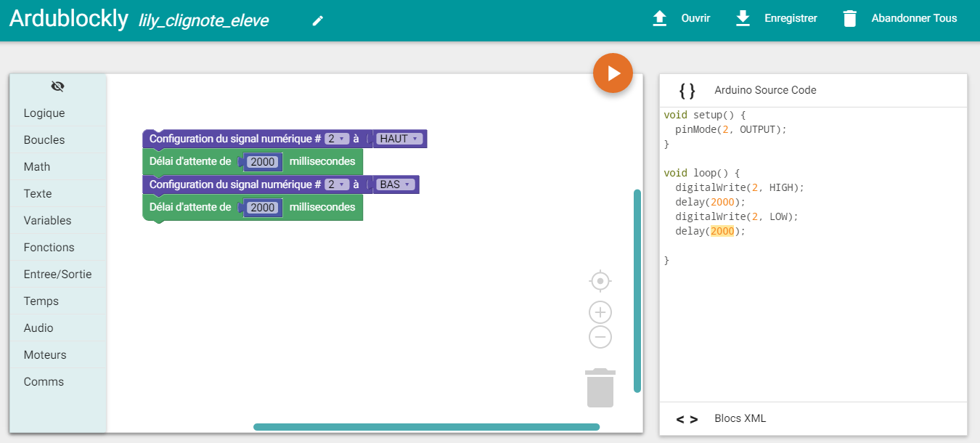The image size is (980, 443).
Task: Click the horizontal workspace scrollbar
Action: [426, 427]
